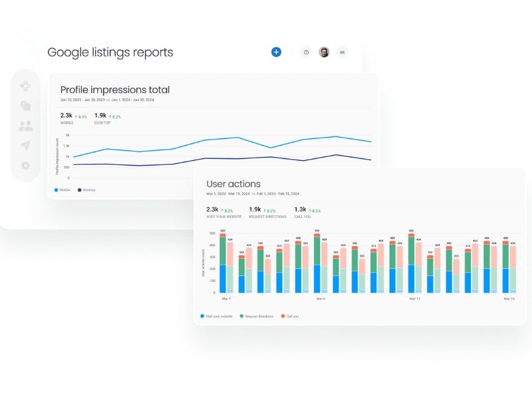The height and width of the screenshot is (399, 532).
Task: Open the people group sidebar icon
Action: (x=25, y=125)
